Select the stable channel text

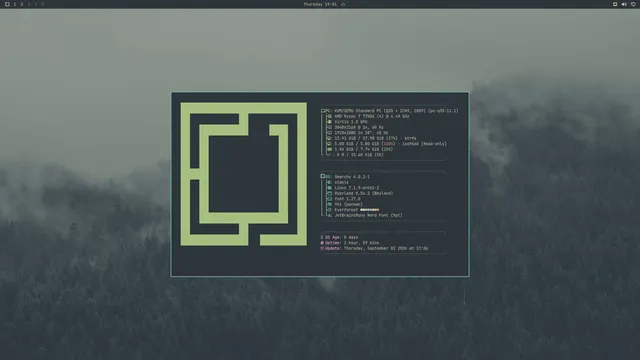[x=342, y=182]
